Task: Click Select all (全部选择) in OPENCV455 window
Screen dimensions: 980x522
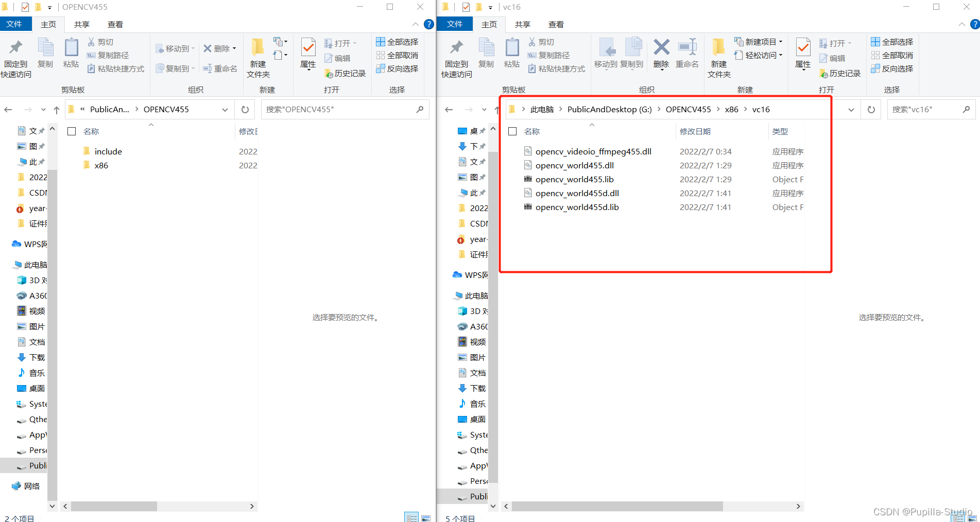Action: [x=397, y=42]
